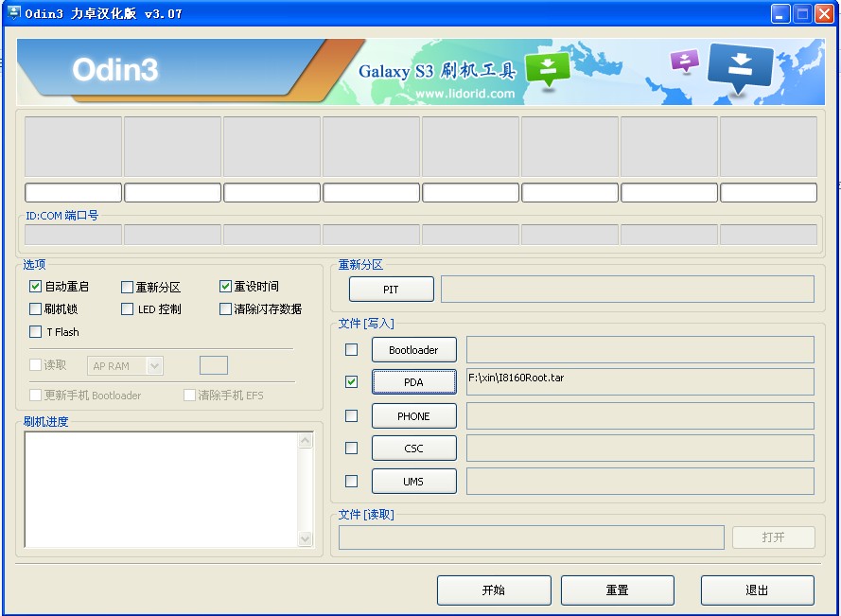Click the Bootloader browse button
This screenshot has width=841, height=616.
coord(414,350)
